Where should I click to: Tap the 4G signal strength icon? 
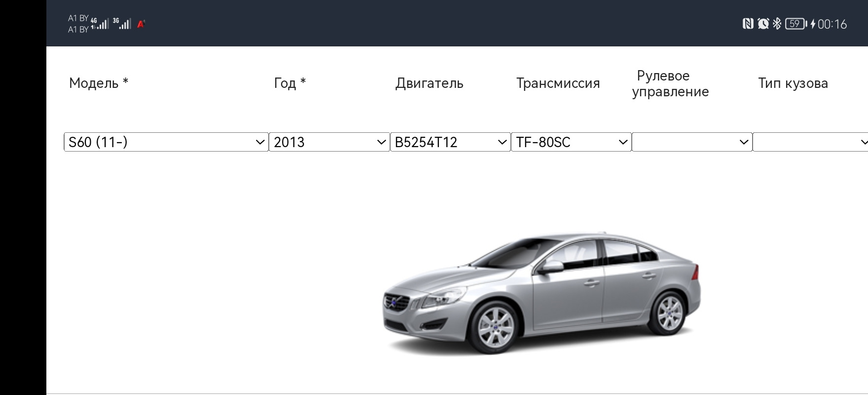pos(100,24)
